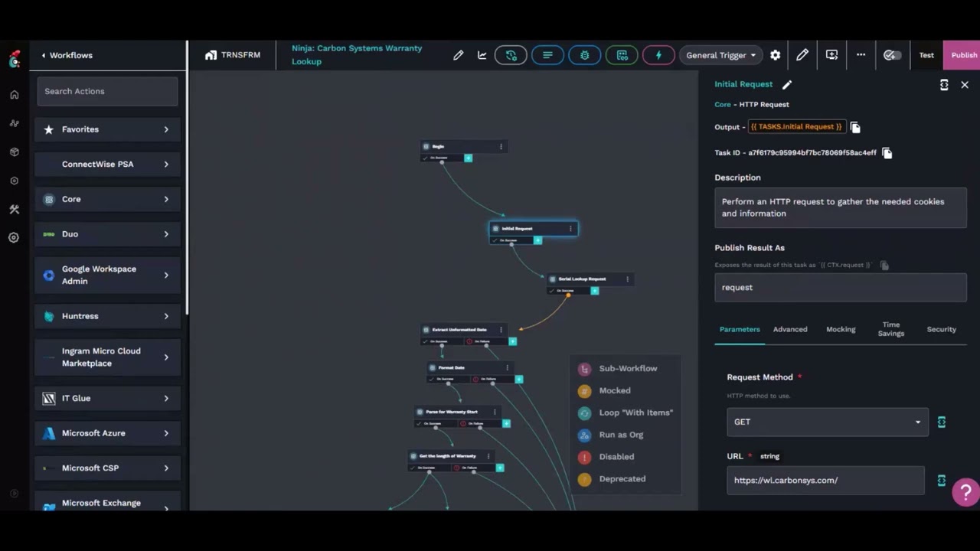This screenshot has width=980, height=551.
Task: Open the Begin node three-dot menu
Action: (501, 146)
